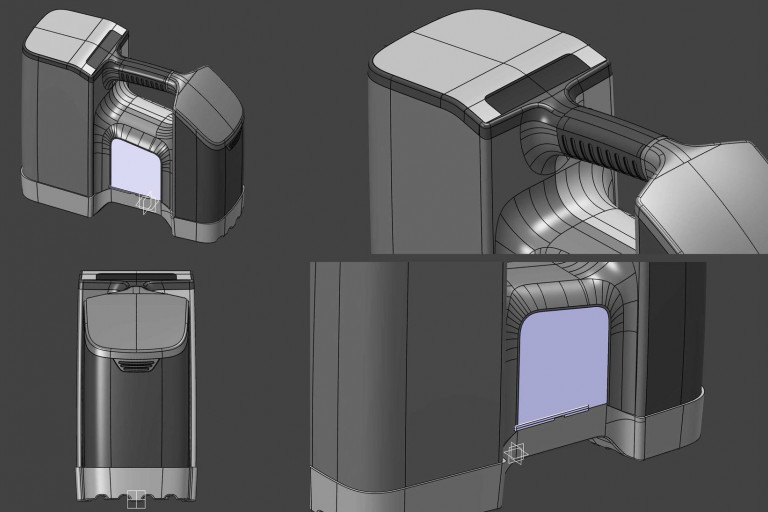Select the dark top bar in the bottom-left front view
Image resolution: width=768 pixels, height=512 pixels.
tap(134, 273)
